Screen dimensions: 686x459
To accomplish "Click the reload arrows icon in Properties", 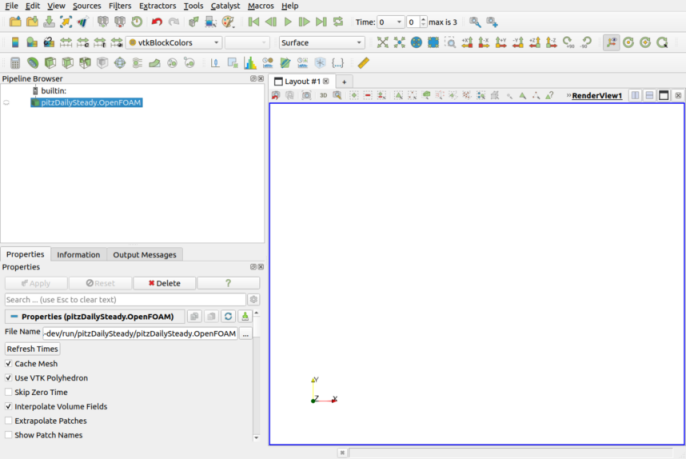I will (x=228, y=316).
